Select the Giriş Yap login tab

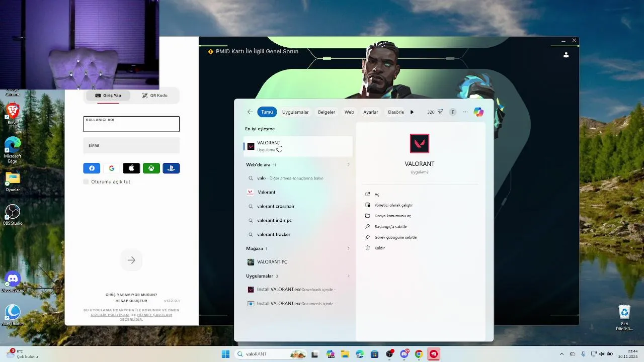point(108,96)
